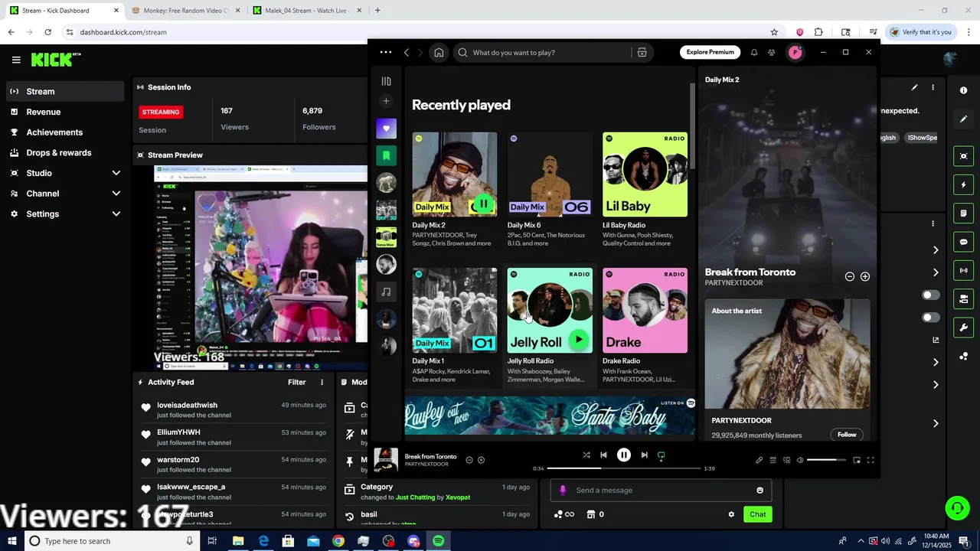Open Liked Songs in Spotify sidebar

click(386, 129)
